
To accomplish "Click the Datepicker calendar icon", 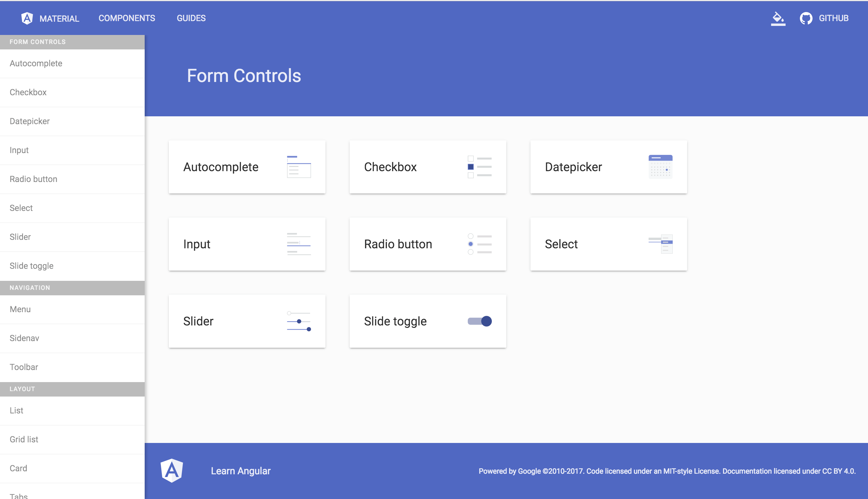I will point(661,167).
